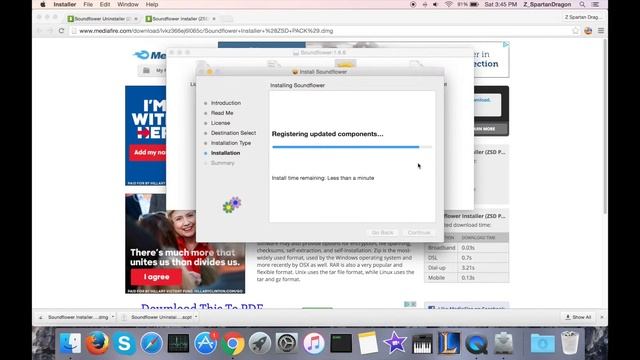Open the Edit menu
Image resolution: width=640 pixels, height=360 pixels.
(x=105, y=4)
